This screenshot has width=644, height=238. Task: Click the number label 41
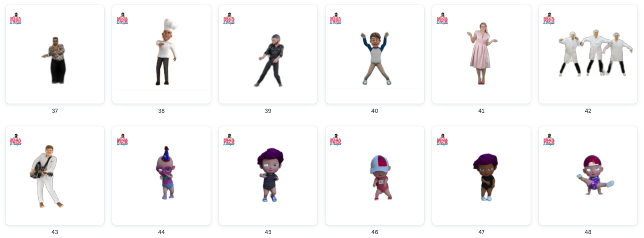pos(481,111)
